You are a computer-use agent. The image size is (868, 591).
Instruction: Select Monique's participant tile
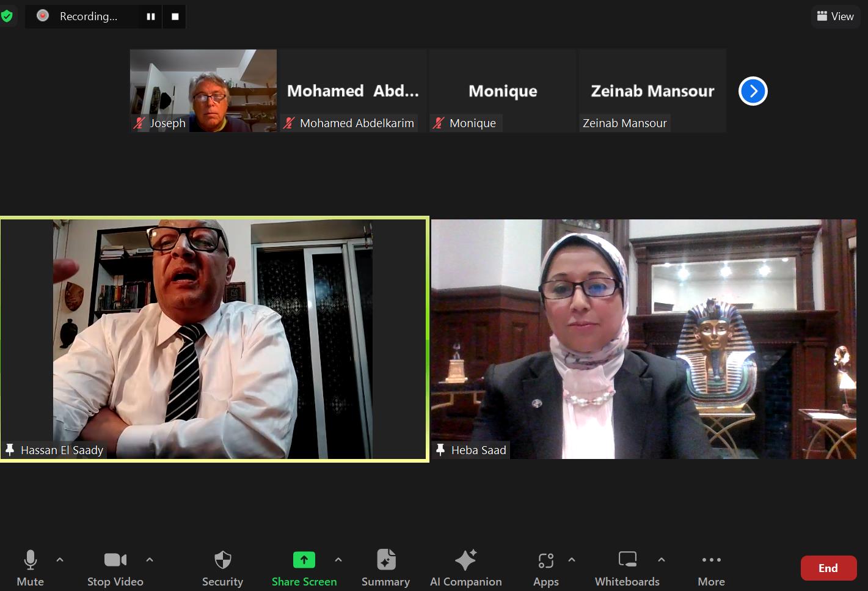[x=503, y=90]
